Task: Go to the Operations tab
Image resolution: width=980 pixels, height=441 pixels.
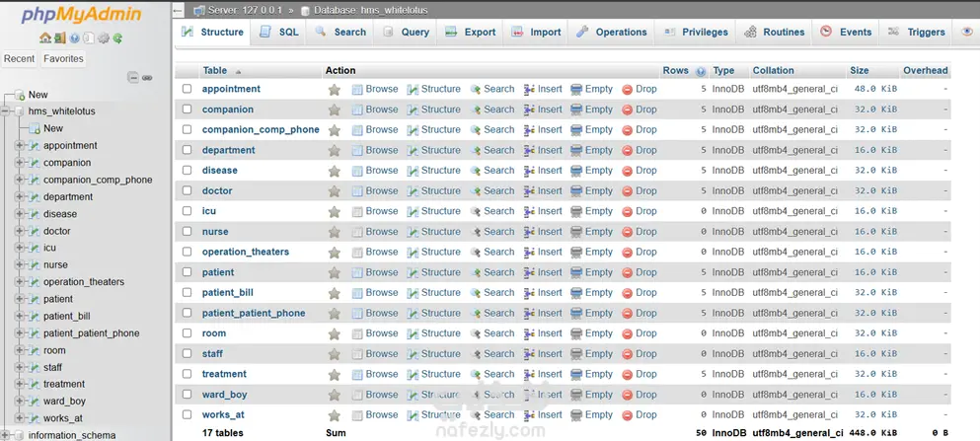Action: click(x=612, y=33)
